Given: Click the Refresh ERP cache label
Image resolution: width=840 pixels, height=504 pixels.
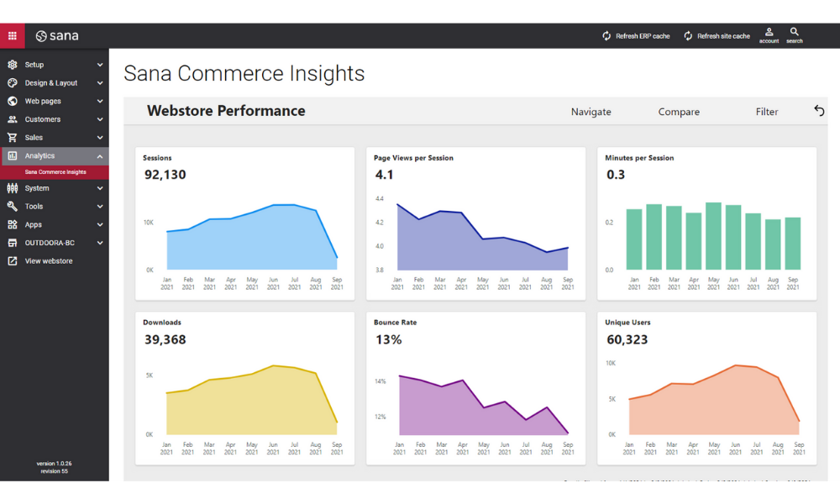Looking at the screenshot, I should (643, 36).
